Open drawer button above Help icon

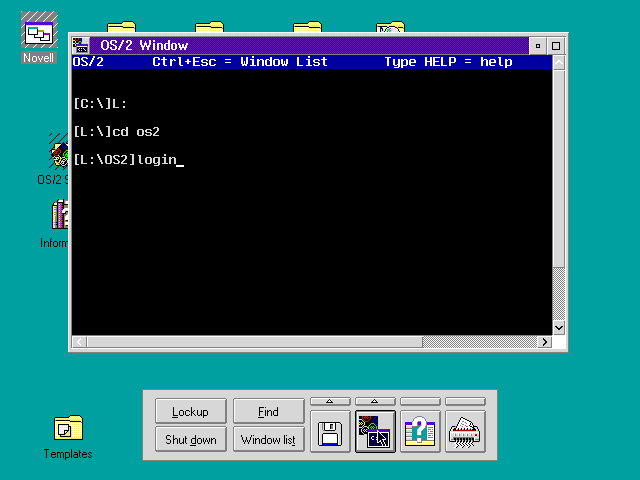[420, 401]
